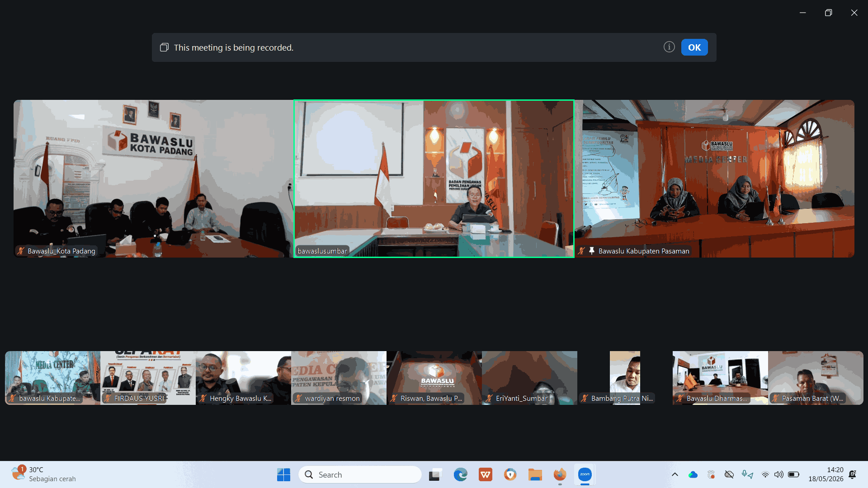Open the shield keyhole app on the taskbar
The width and height of the screenshot is (868, 488).
[x=510, y=474]
